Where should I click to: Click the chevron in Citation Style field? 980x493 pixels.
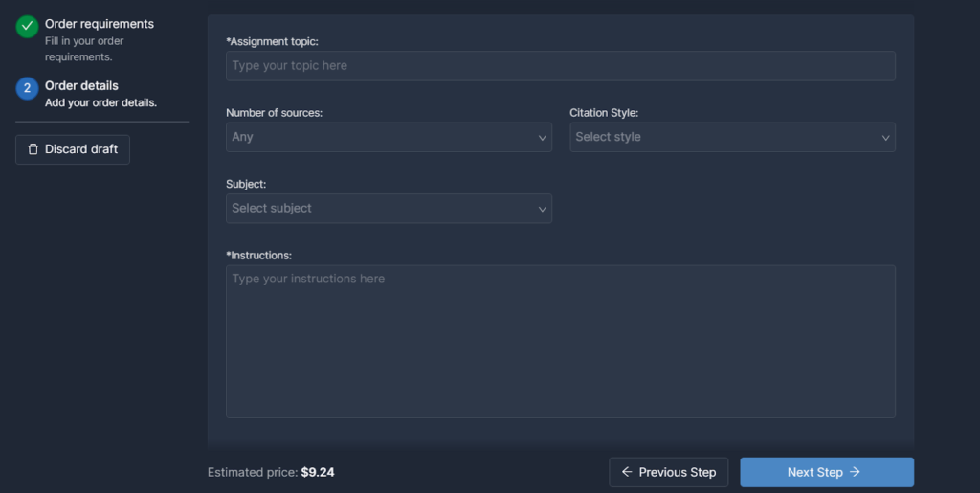coord(885,138)
